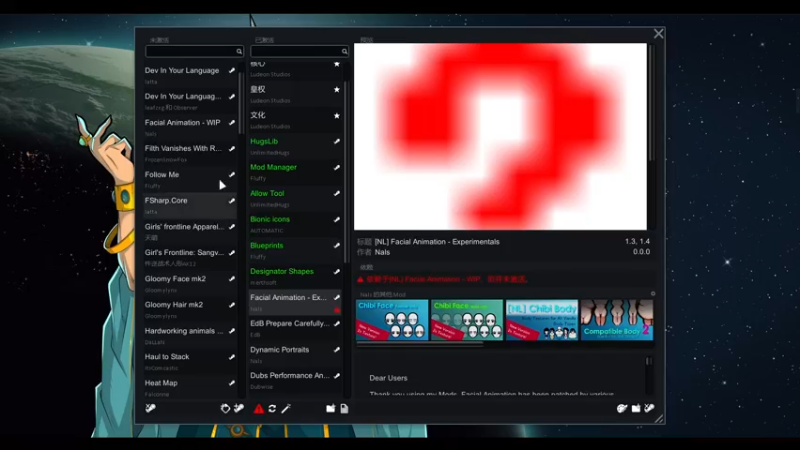Open the [NL] Chibi Body thumbnail

coord(542,320)
